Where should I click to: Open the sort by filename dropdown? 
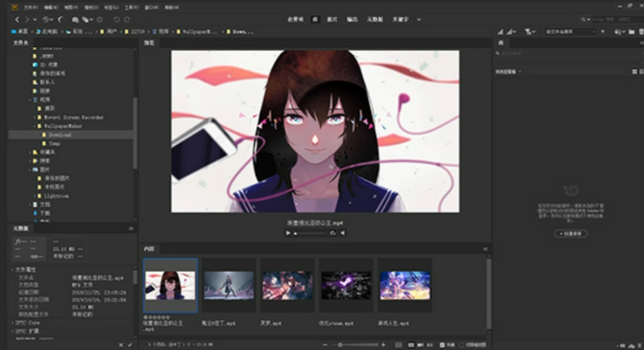(570, 32)
